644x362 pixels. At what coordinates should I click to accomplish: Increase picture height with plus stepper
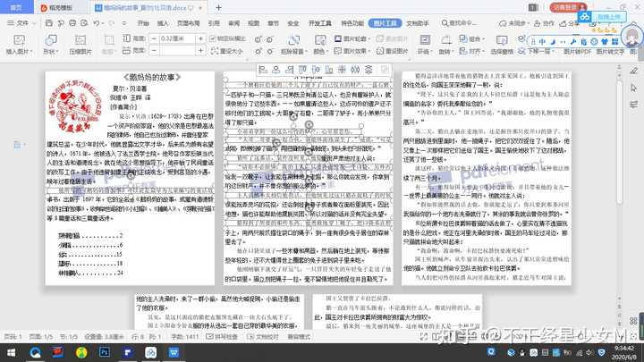click(x=200, y=38)
